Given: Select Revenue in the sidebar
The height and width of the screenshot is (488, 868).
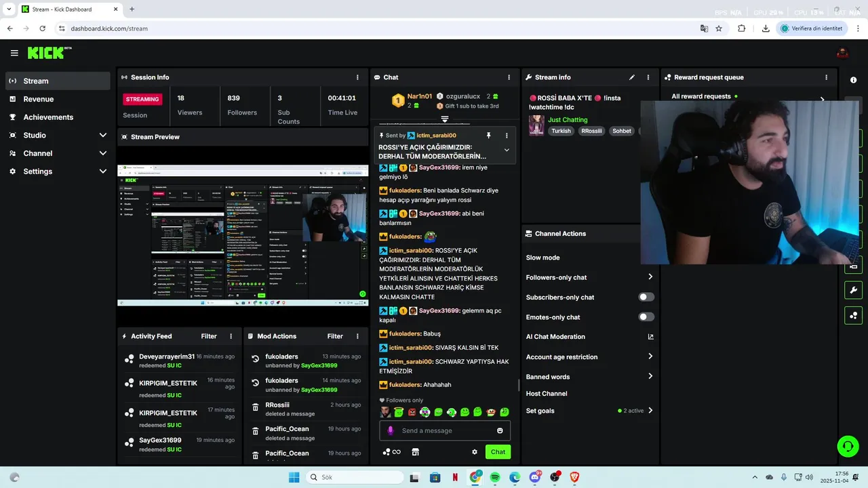Looking at the screenshot, I should [x=58, y=99].
